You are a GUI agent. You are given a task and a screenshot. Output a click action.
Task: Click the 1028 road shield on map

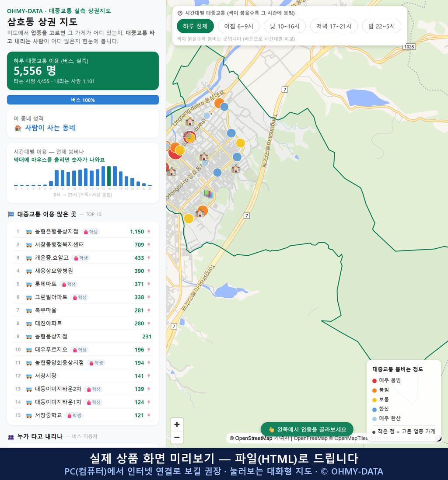pos(409,47)
